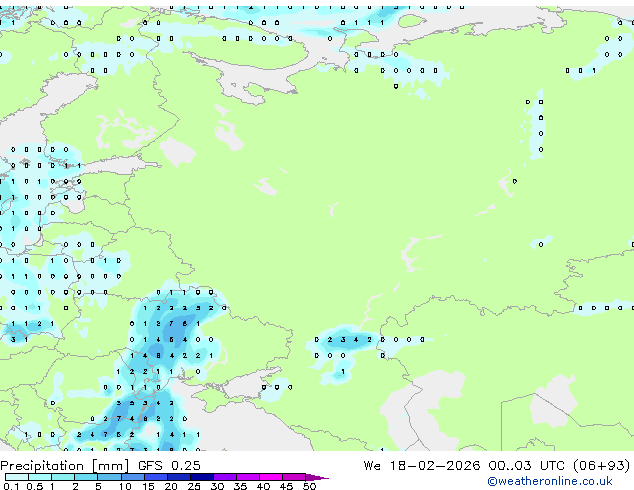Click the legend label 0.1
Screen dimensions: 634x490
(x=11, y=486)
